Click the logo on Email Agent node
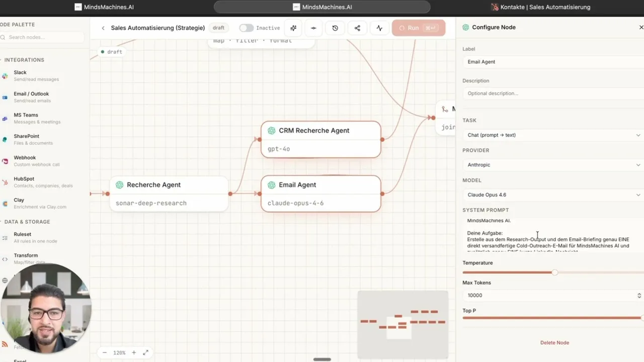This screenshot has height=362, width=644. (x=271, y=185)
